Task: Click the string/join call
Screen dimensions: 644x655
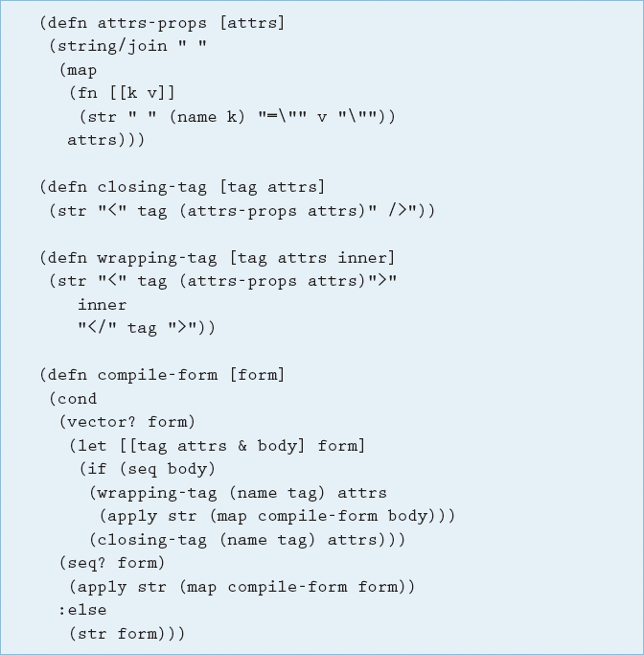Action: (112, 46)
